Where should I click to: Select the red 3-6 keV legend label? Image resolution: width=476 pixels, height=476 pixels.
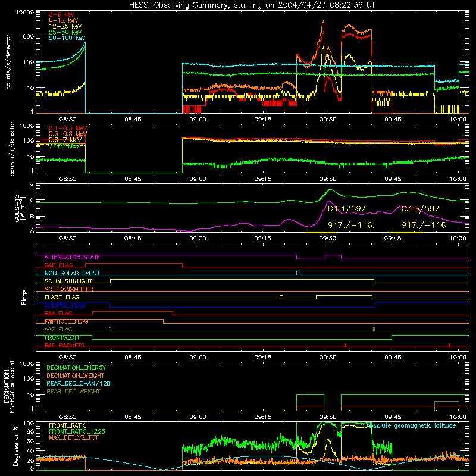[x=61, y=14]
